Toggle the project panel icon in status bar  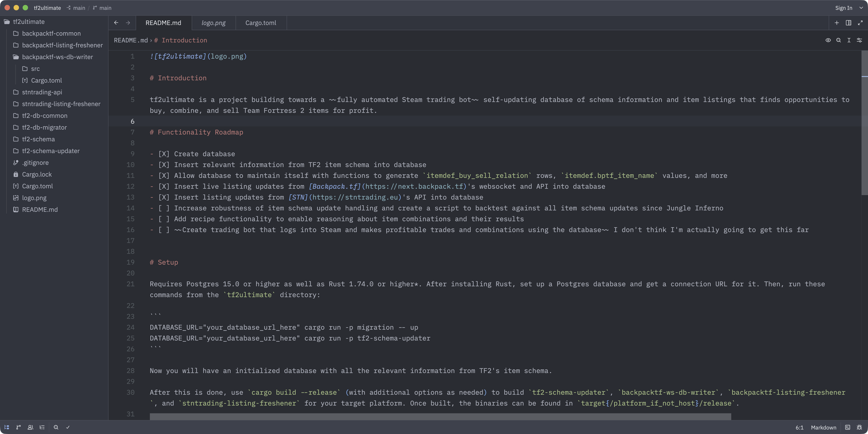(7, 427)
